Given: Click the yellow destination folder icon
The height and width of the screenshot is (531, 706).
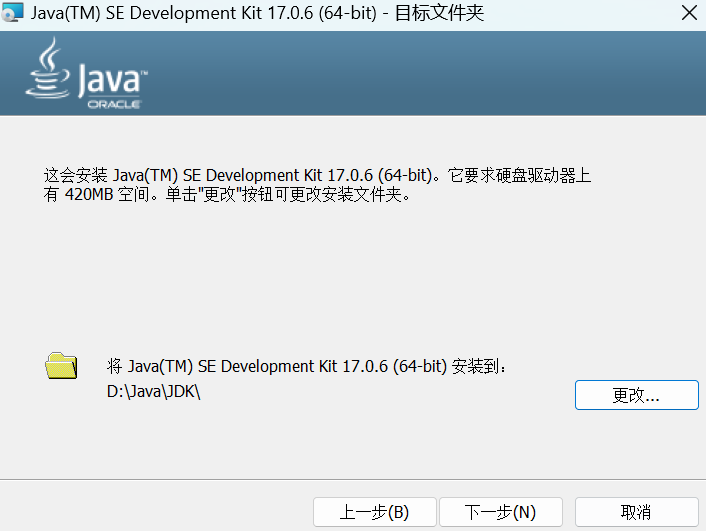Looking at the screenshot, I should tap(61, 366).
